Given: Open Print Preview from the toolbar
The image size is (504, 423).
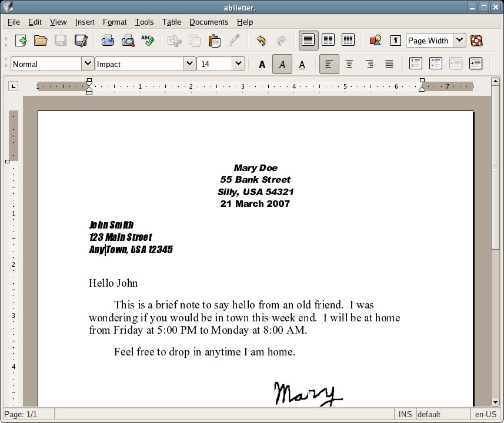Looking at the screenshot, I should point(128,41).
